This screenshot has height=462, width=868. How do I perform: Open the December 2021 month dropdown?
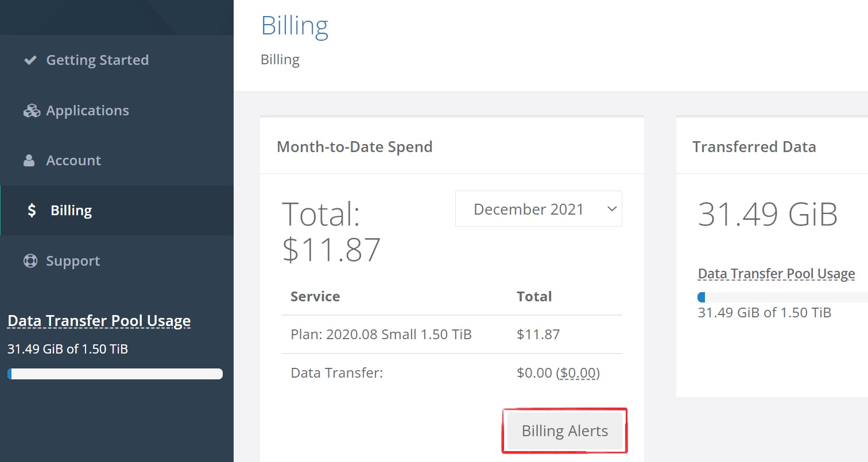pyautogui.click(x=538, y=209)
